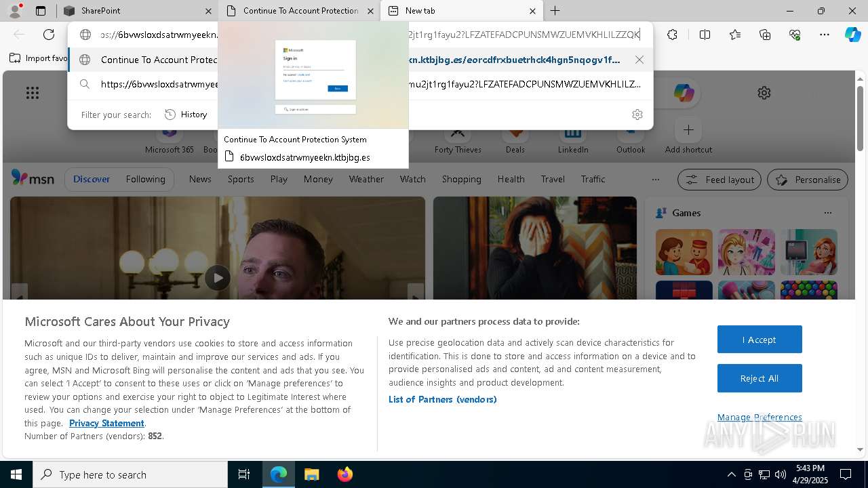Open address bar suggestion settings gear
This screenshot has width=868, height=488.
[x=637, y=115]
